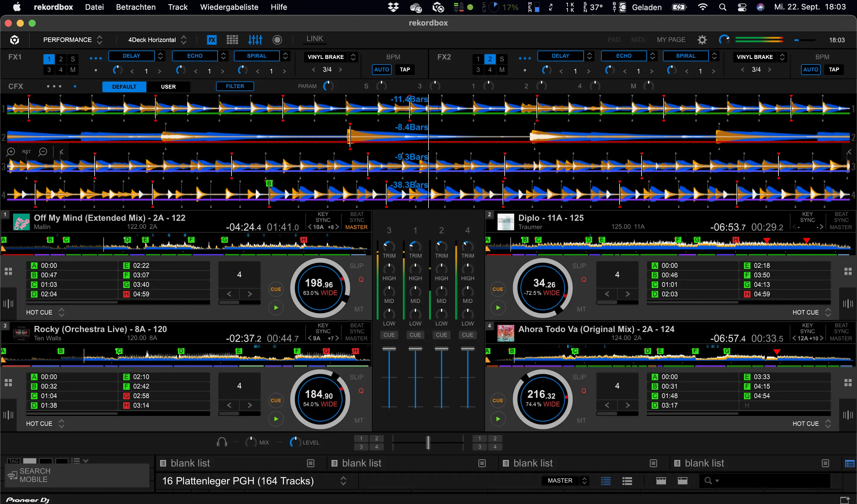Click channel 3 volume fader
857x504 pixels.
pos(389,349)
